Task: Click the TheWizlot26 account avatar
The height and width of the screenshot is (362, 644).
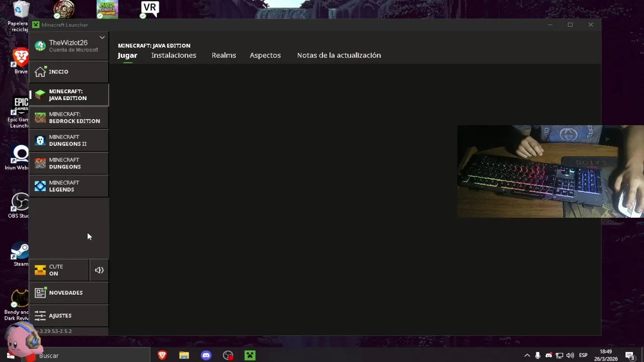Action: pyautogui.click(x=40, y=46)
